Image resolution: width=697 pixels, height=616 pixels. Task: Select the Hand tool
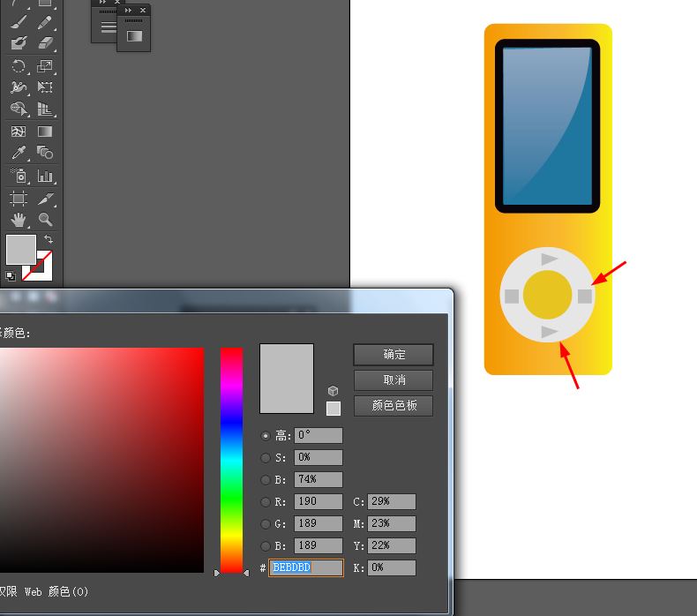click(x=19, y=220)
